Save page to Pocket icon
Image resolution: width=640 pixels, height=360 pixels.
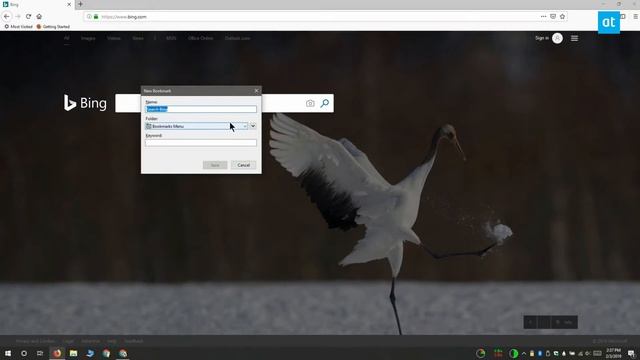click(553, 16)
